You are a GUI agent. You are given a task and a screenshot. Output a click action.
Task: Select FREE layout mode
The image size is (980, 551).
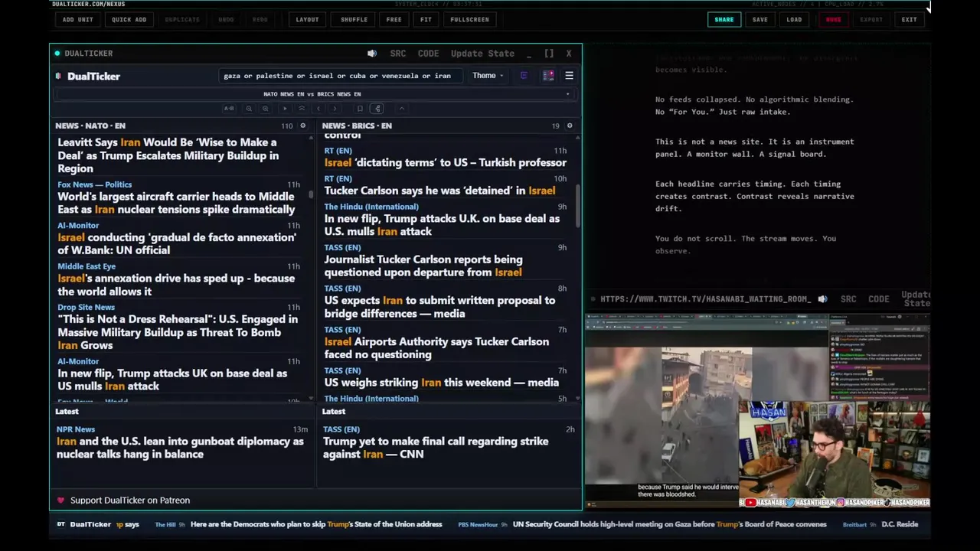tap(394, 20)
